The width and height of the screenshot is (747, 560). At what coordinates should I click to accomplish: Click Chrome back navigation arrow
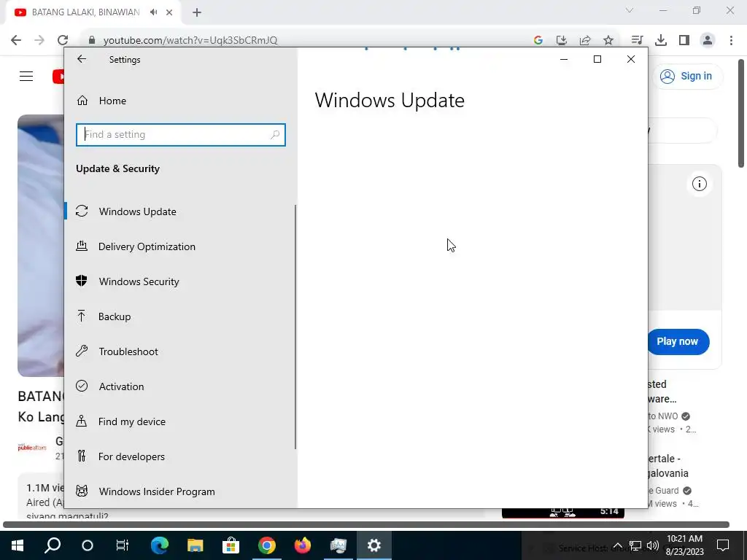tap(16, 40)
